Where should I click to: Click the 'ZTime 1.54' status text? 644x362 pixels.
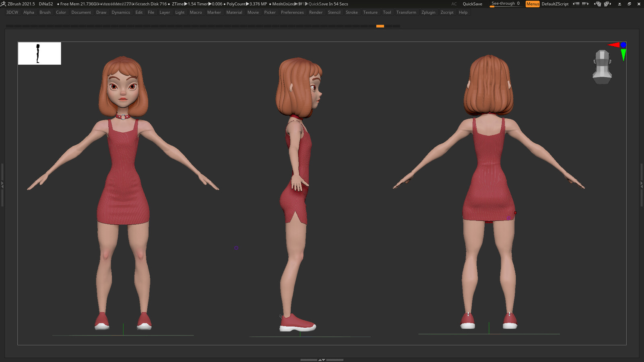tap(184, 4)
